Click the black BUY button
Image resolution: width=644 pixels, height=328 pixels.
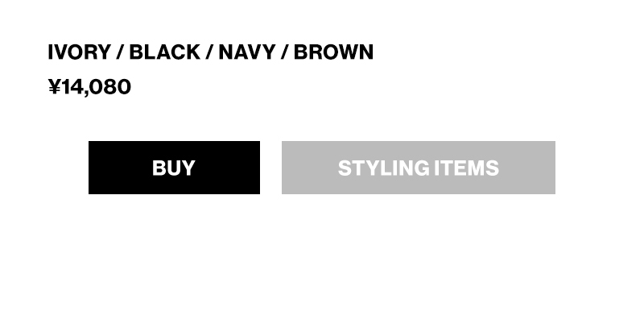click(x=174, y=168)
